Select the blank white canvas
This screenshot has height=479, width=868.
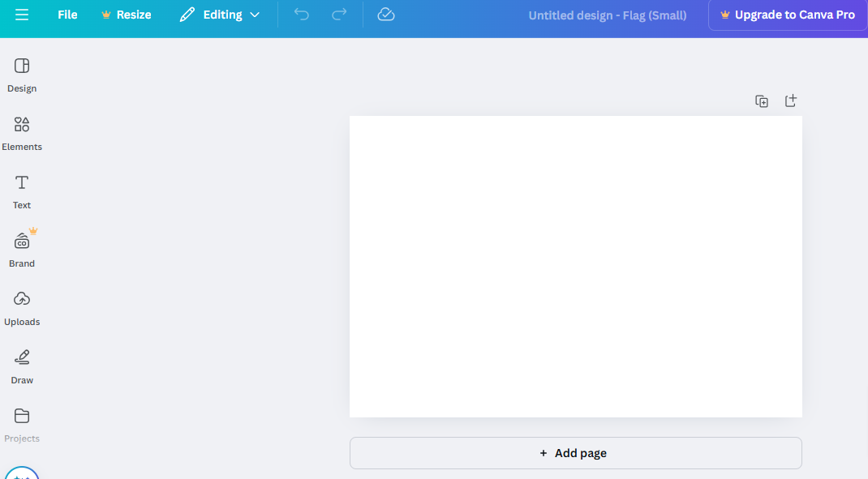click(575, 267)
